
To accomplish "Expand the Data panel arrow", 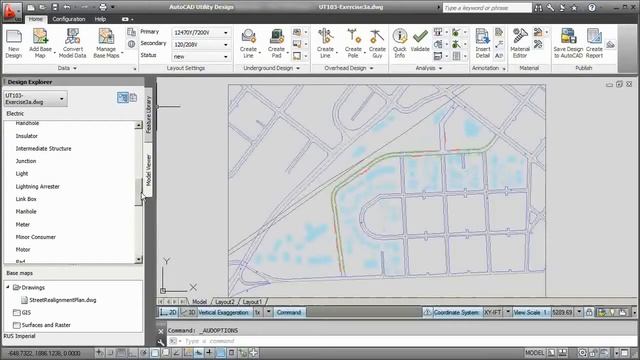I will [75, 68].
